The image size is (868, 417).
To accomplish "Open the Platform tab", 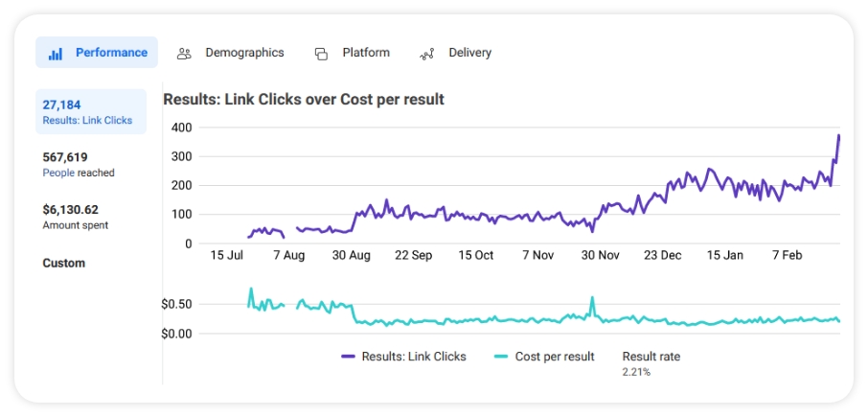I will [366, 53].
